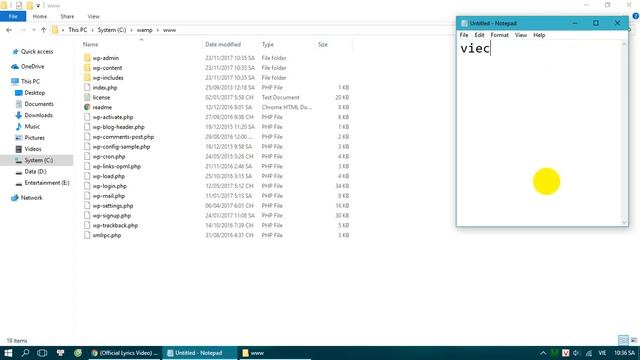
Task: Select the license text document
Action: coord(101,98)
